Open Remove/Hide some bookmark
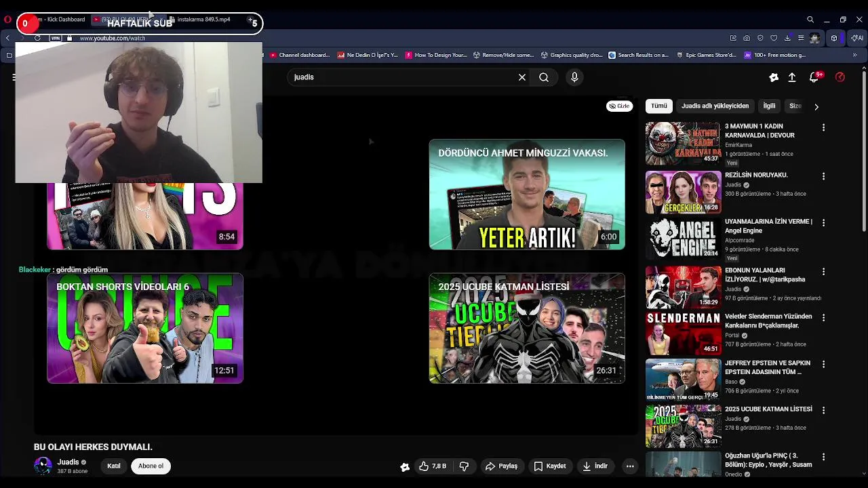868x488 pixels. click(x=504, y=55)
